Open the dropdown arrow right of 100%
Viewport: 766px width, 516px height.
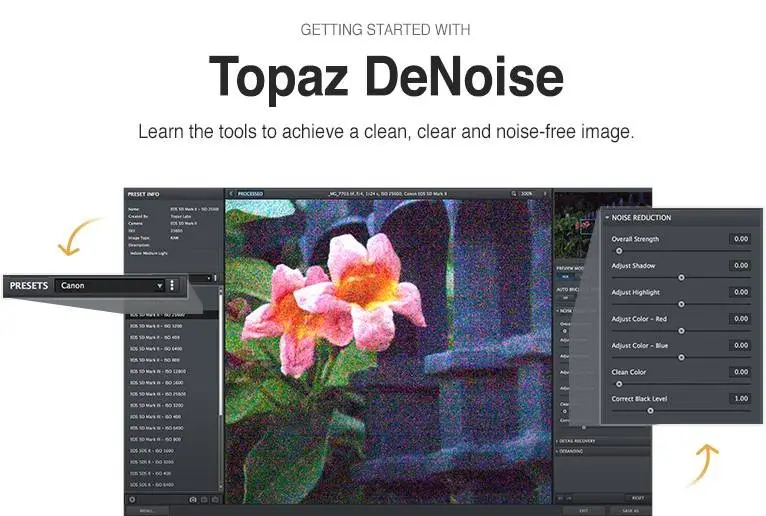tap(545, 194)
